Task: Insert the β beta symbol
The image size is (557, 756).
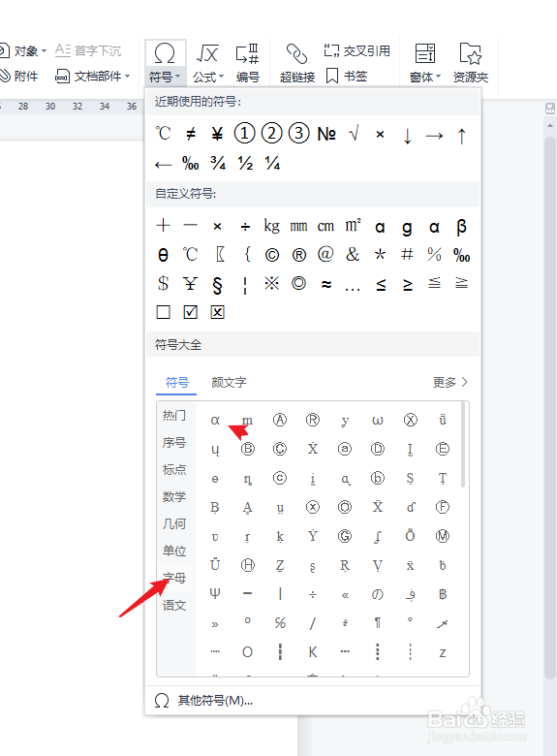Action: (x=462, y=226)
